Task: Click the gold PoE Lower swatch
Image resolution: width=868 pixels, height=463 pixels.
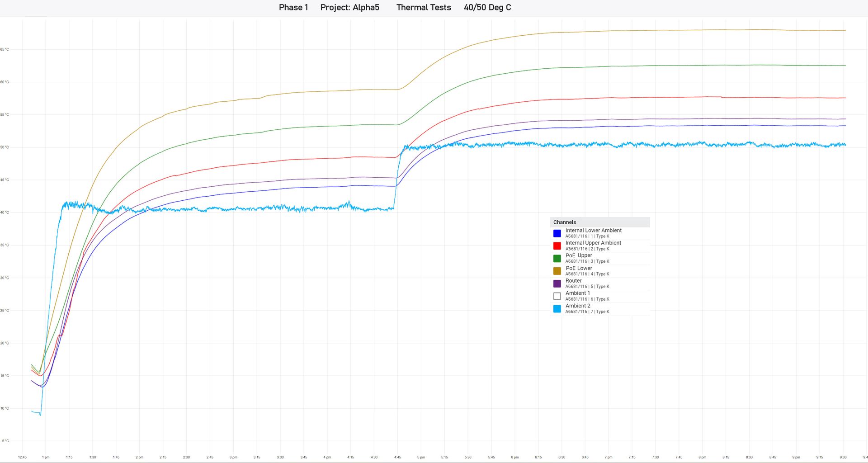Action: point(557,271)
